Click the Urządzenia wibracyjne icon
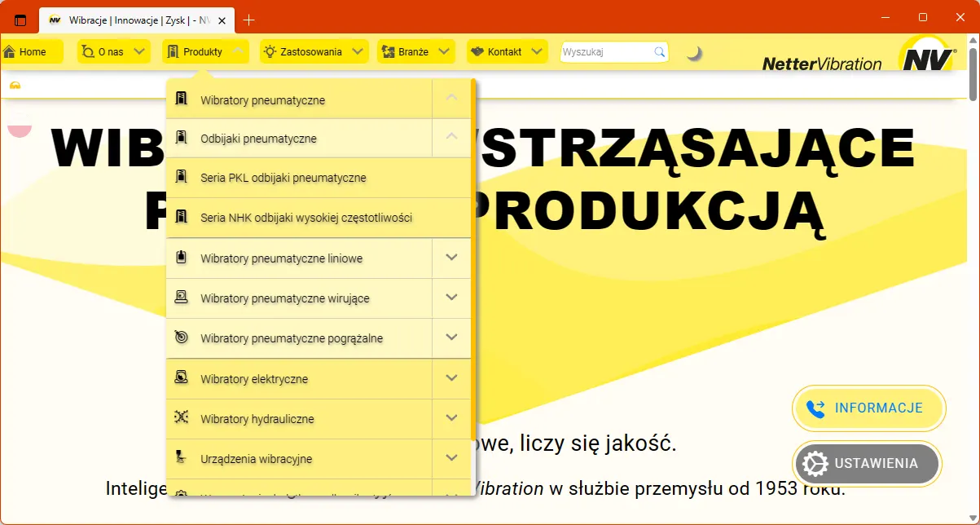 182,458
